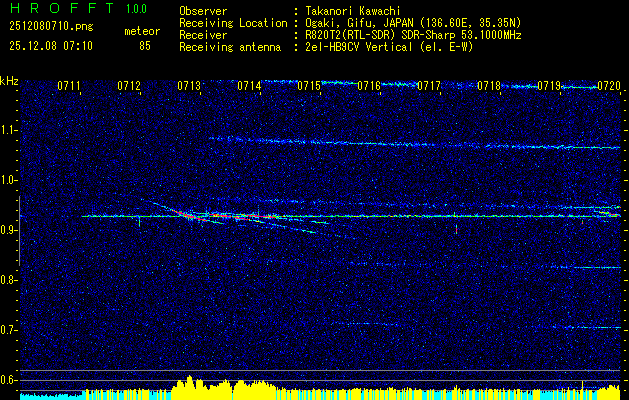Click the 0713 time marker
The image size is (629, 400).
pos(189,87)
